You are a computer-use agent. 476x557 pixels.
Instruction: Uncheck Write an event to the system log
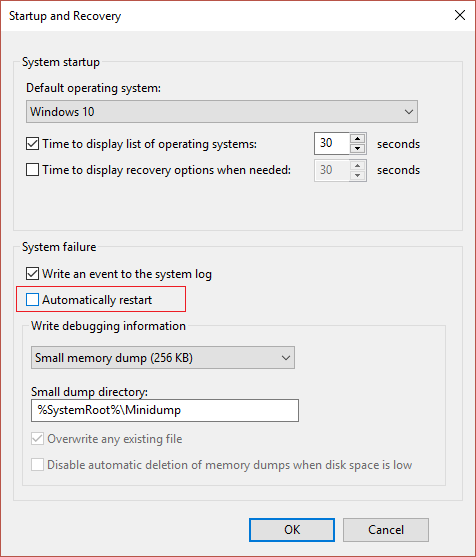point(32,274)
